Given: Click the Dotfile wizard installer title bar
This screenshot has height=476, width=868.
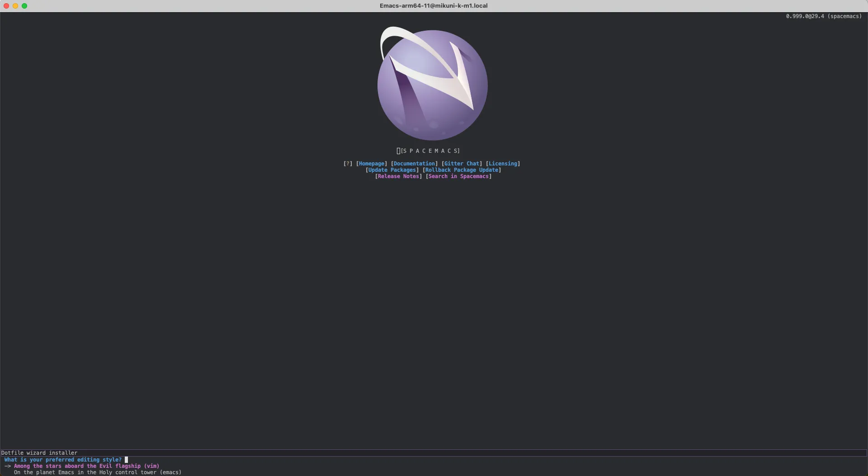Looking at the screenshot, I should coord(40,452).
